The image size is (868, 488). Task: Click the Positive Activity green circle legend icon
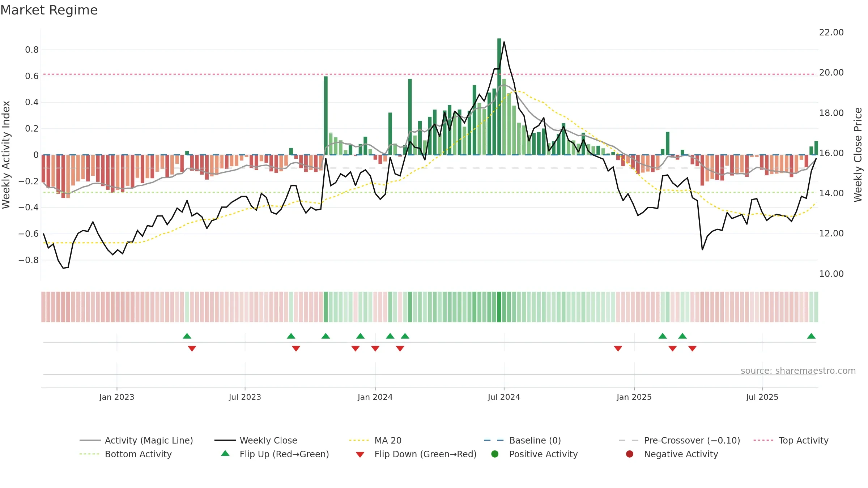pos(495,454)
